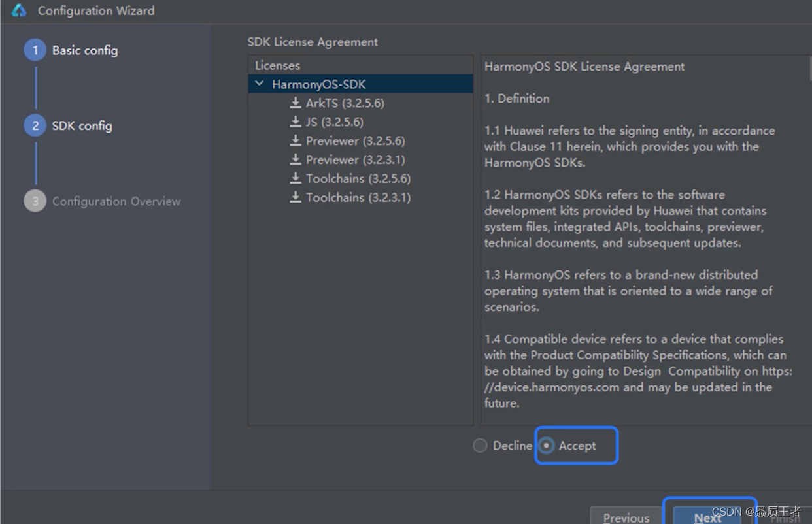This screenshot has height=524, width=812.
Task: Select Toolchains (3.2.5.6) entry
Action: point(358,178)
